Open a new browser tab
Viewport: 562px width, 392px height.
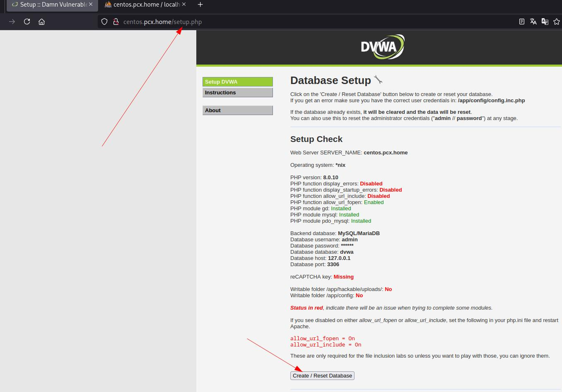200,5
